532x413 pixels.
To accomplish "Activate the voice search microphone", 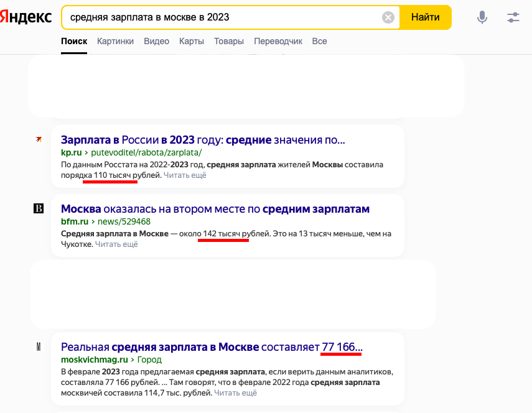I will pyautogui.click(x=482, y=17).
